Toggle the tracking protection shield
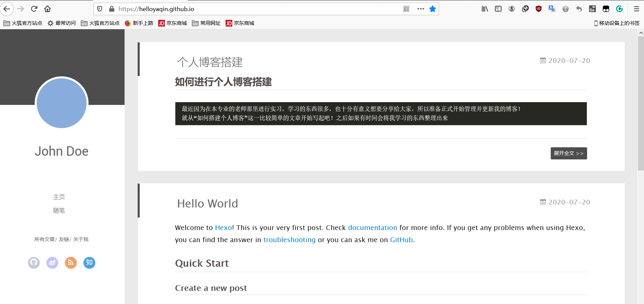The height and width of the screenshot is (304, 644). pos(99,9)
